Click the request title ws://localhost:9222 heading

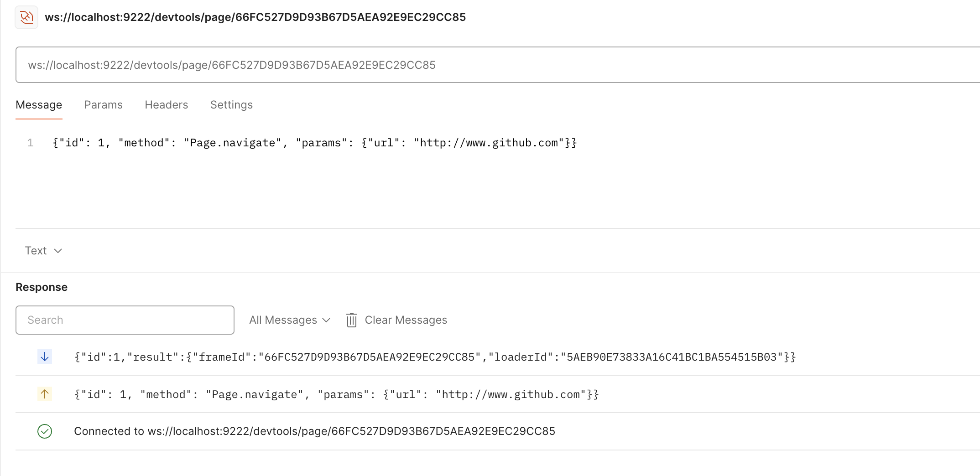(255, 17)
